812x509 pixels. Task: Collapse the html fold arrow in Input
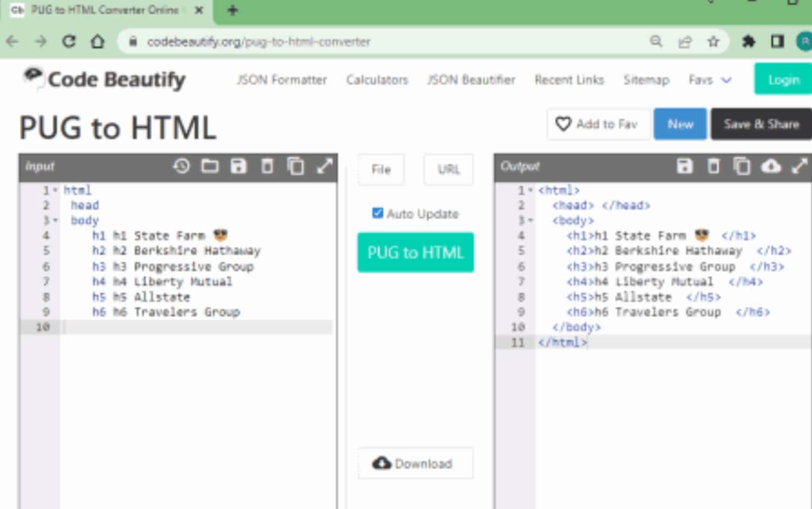click(56, 190)
